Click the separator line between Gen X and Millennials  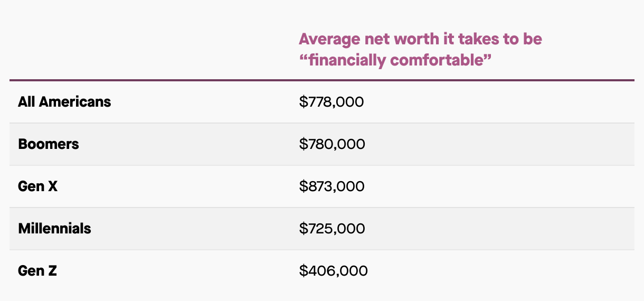tap(322, 208)
